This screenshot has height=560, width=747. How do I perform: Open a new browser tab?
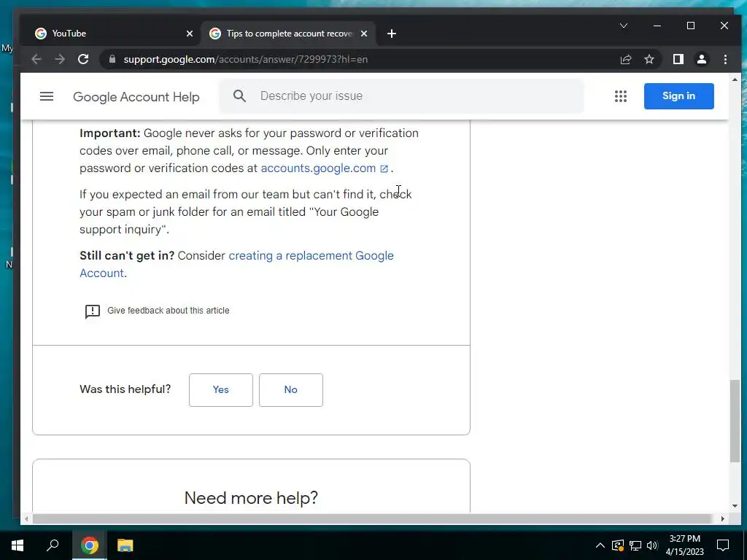point(391,34)
